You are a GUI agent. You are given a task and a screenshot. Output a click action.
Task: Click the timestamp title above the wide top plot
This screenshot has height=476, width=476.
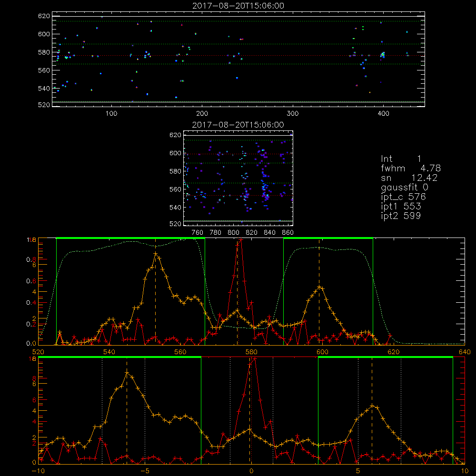pyautogui.click(x=238, y=6)
